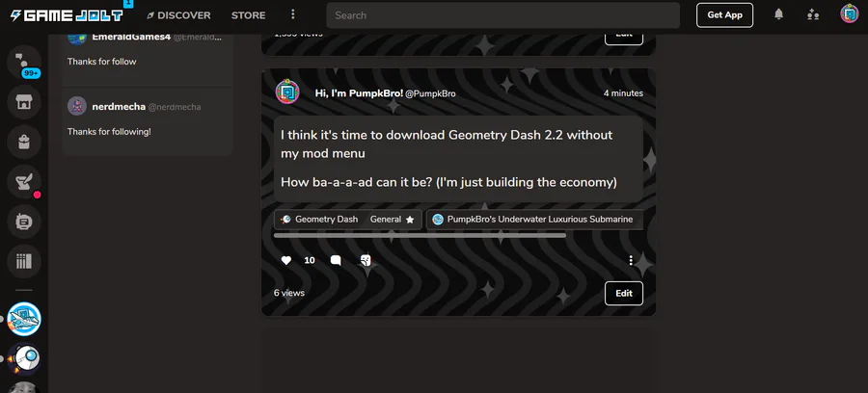Open the shop storefront icon in sidebar

[x=24, y=102]
